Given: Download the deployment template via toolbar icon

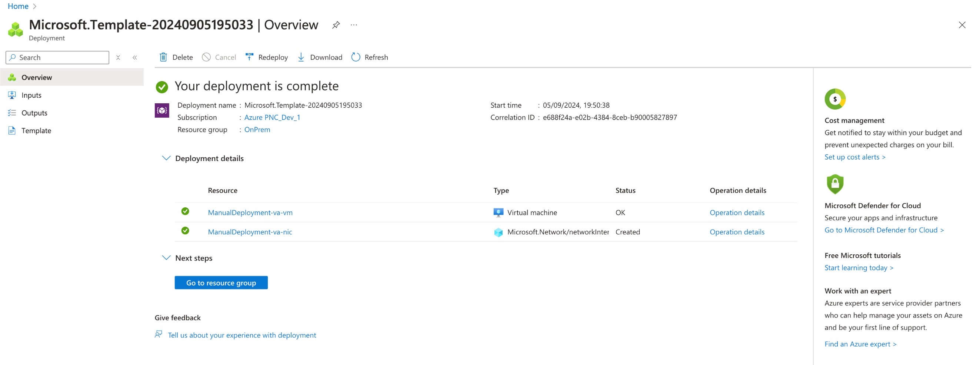Looking at the screenshot, I should (x=301, y=57).
